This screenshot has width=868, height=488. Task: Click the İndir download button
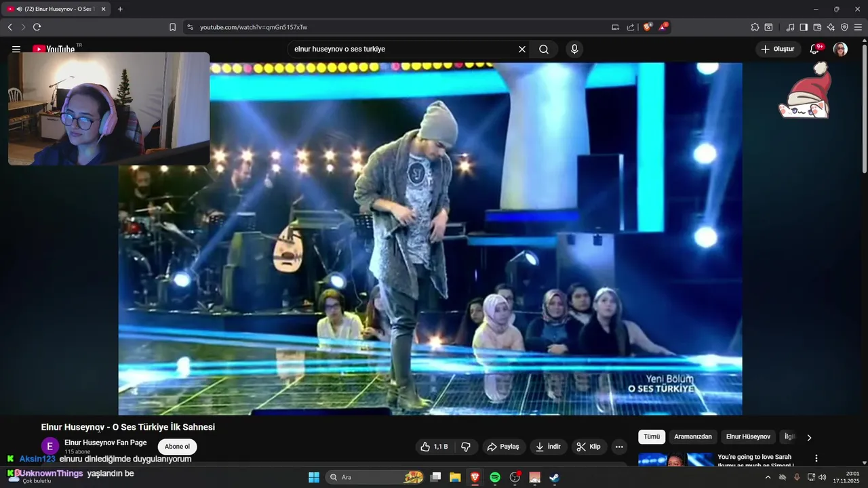[548, 447]
